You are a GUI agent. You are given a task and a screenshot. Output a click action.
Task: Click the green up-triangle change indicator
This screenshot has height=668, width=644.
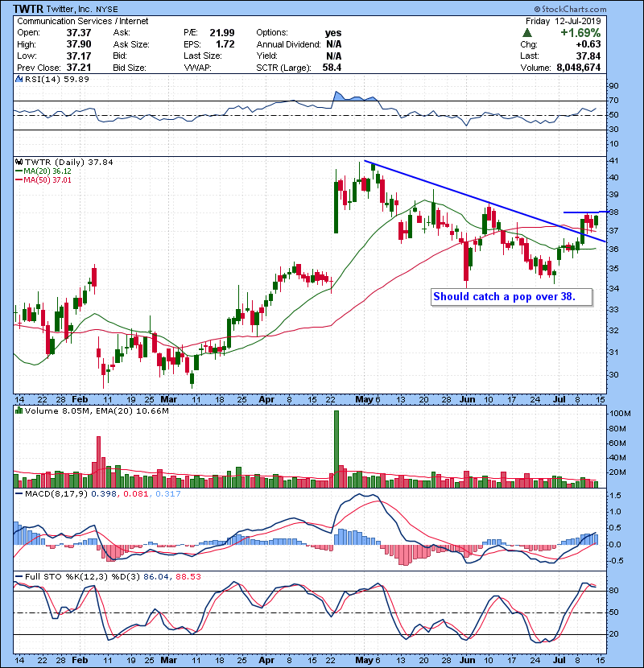point(527,32)
